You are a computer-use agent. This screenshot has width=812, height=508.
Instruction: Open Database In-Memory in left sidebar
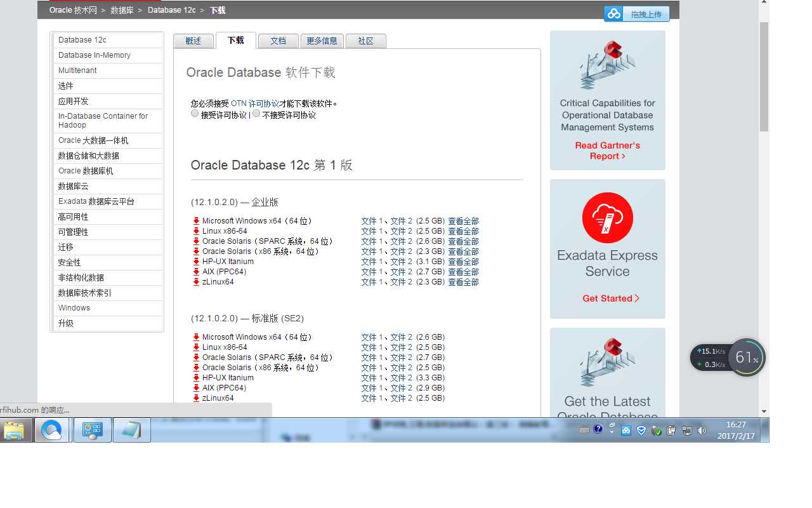tap(108, 55)
